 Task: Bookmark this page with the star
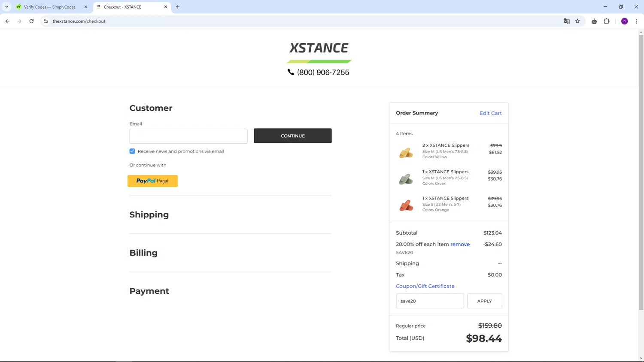click(577, 21)
